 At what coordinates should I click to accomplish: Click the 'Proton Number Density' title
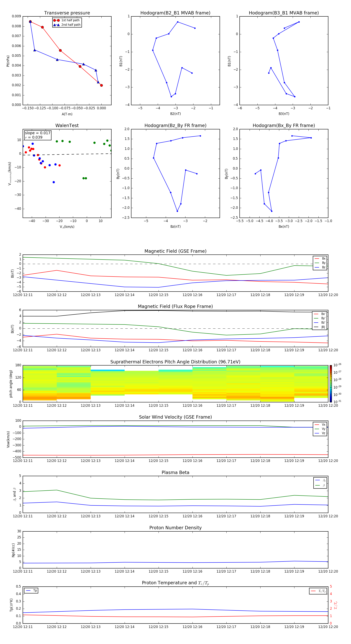tap(175, 528)
